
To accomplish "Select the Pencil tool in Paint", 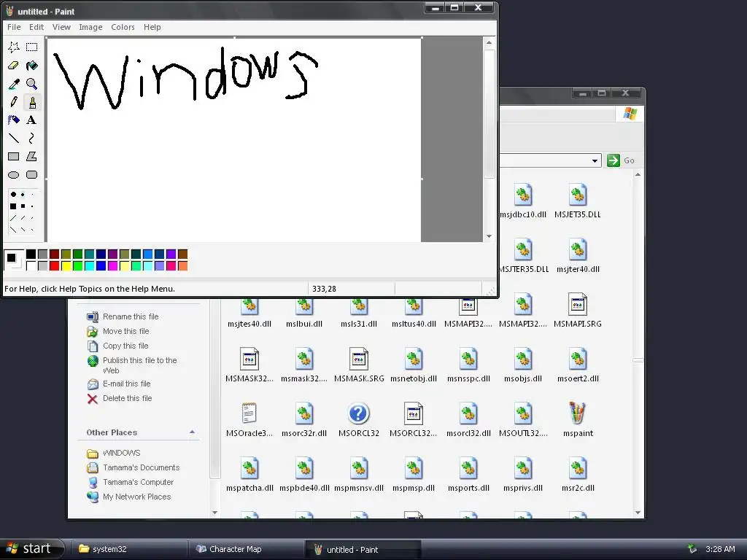I will 14,102.
